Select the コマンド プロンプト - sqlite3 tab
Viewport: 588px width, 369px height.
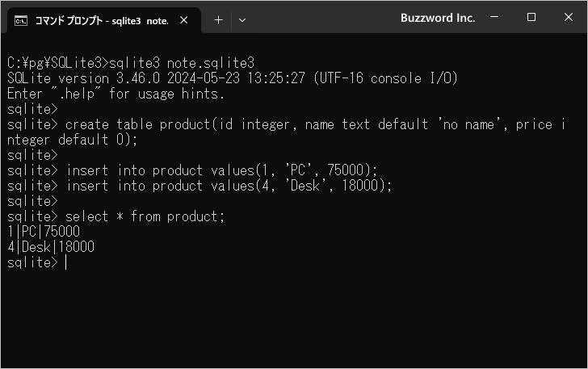[101, 19]
